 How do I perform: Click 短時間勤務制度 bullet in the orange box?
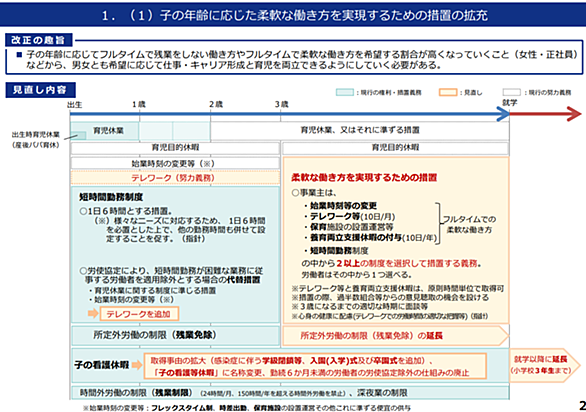pos(336,250)
